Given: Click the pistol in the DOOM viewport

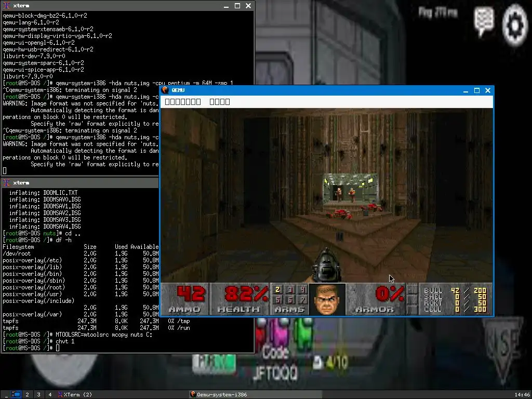Looking at the screenshot, I should [x=326, y=265].
